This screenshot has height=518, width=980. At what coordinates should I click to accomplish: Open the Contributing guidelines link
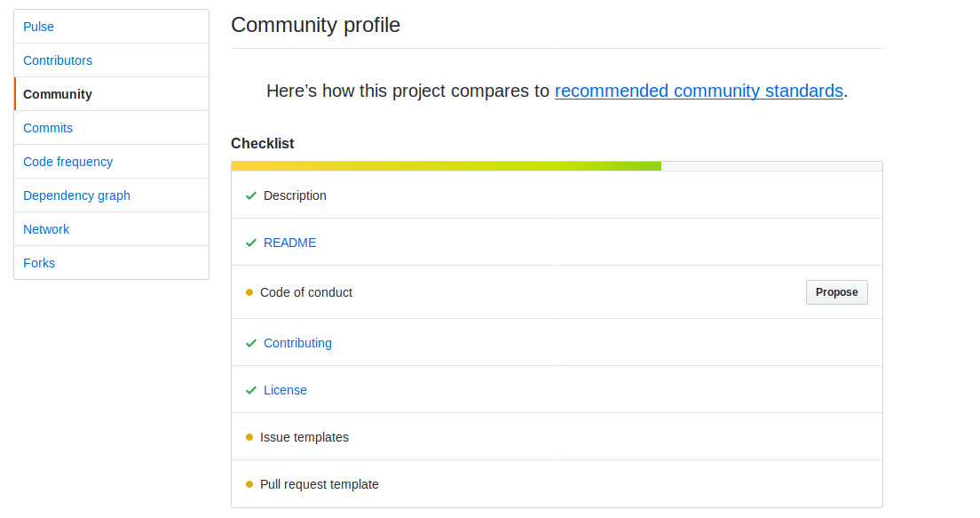(x=297, y=343)
